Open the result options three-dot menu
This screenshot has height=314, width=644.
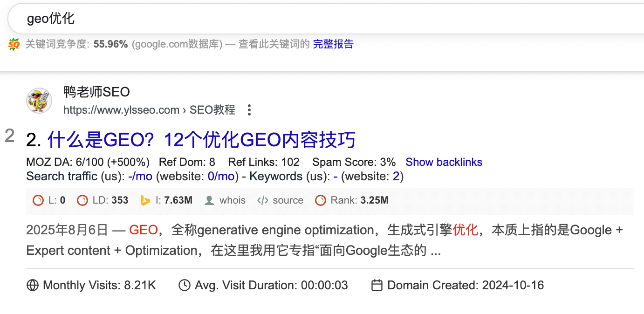click(x=249, y=110)
